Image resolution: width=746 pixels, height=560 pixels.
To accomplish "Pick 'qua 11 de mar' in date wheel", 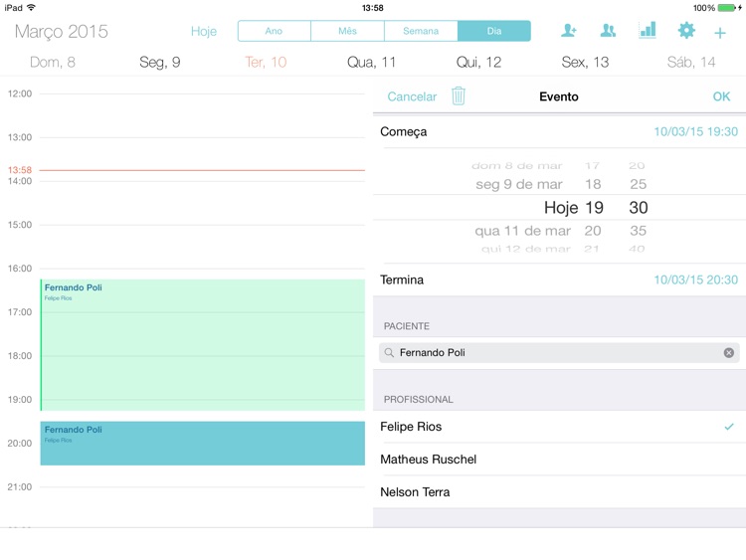I will pos(522,231).
